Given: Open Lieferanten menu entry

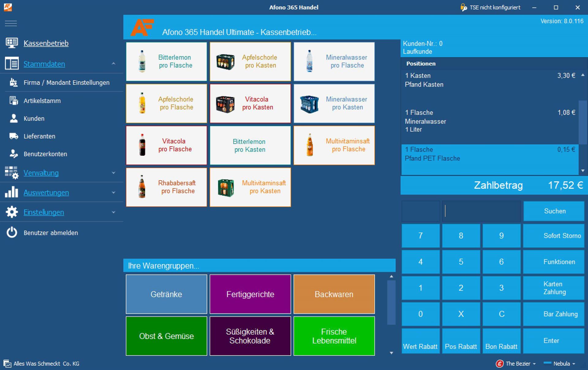Looking at the screenshot, I should (40, 136).
